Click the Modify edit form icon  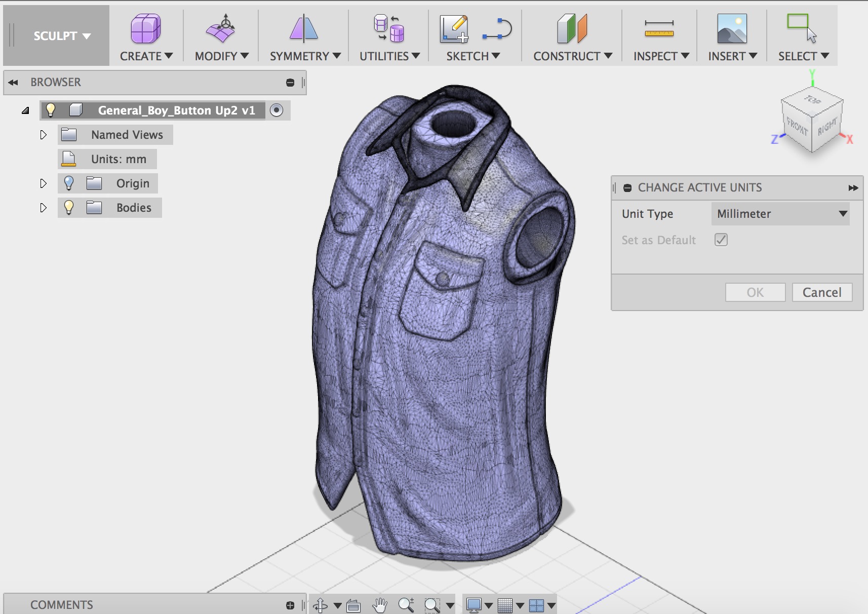coord(221,28)
